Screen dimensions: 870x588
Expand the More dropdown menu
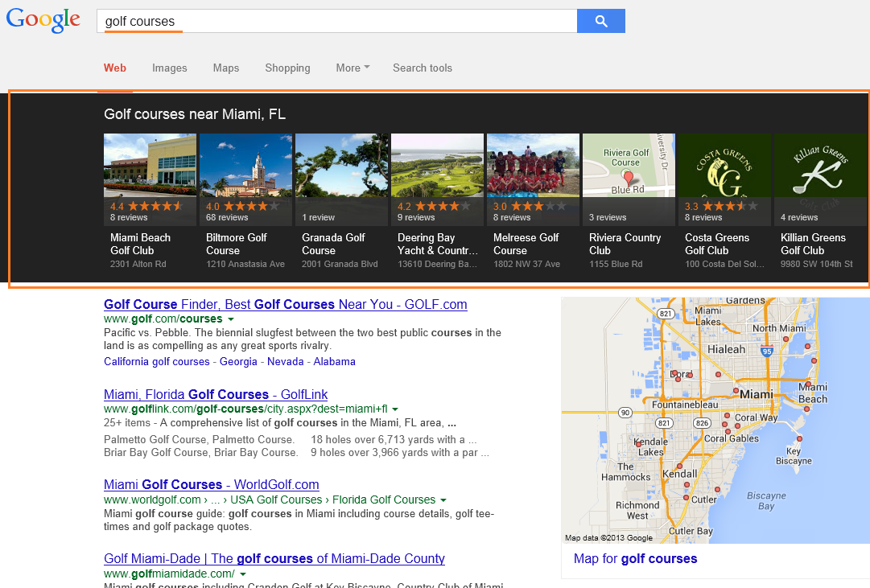[x=353, y=68]
